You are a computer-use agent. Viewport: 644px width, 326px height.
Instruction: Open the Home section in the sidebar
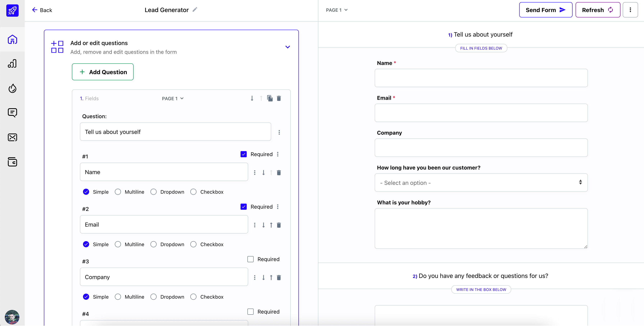[12, 39]
